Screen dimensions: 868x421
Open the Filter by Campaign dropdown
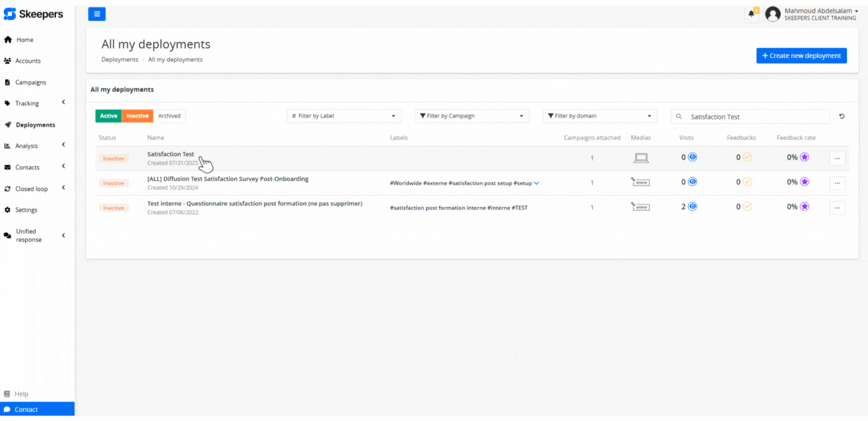click(472, 116)
